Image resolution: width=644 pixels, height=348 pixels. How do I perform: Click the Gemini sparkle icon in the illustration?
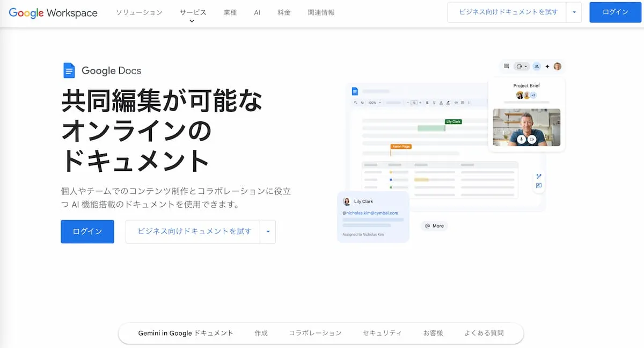(x=547, y=67)
